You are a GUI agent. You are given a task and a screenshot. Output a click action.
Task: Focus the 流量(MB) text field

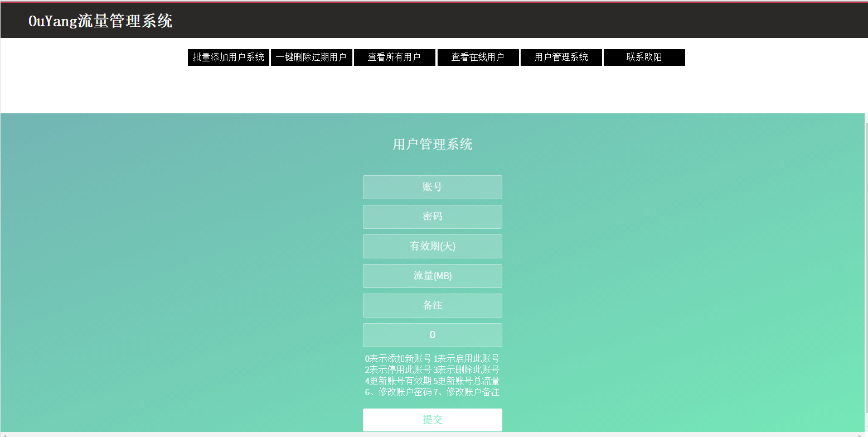[432, 276]
